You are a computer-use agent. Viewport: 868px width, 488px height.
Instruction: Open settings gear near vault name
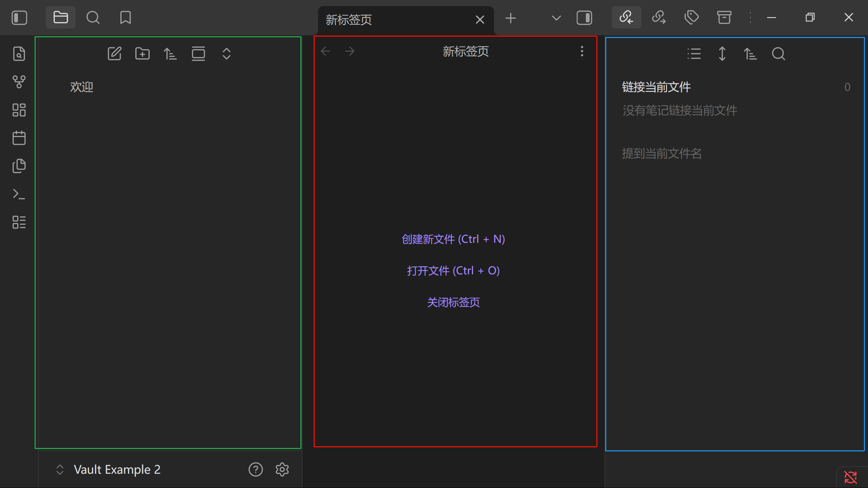[282, 469]
